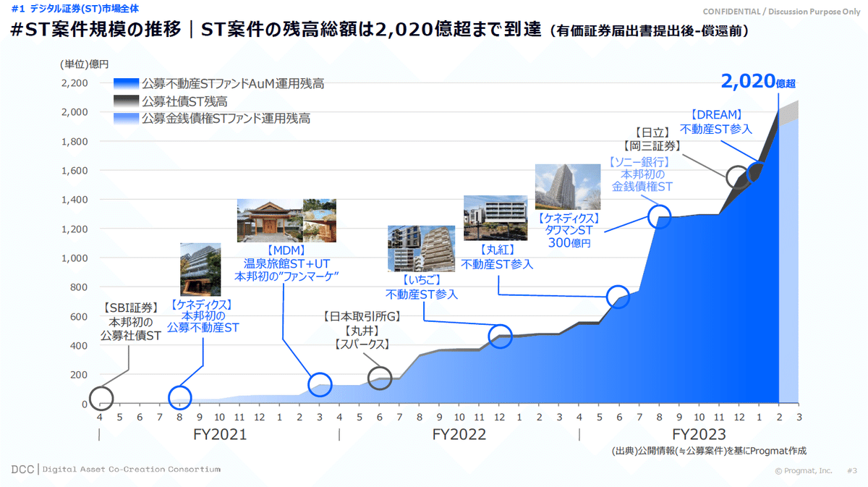This screenshot has width=868, height=487.
Task: Click the 1,800 y-axis value
Action: coord(75,141)
